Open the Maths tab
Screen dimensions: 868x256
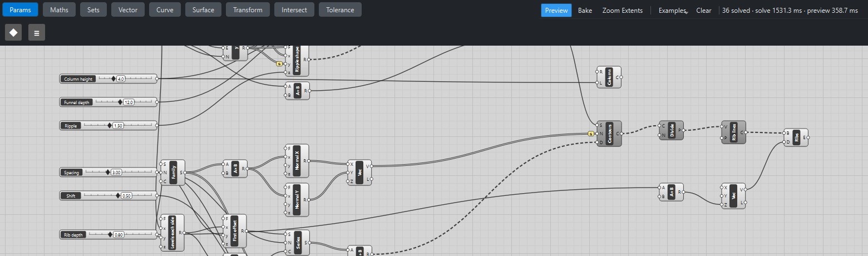(x=59, y=9)
